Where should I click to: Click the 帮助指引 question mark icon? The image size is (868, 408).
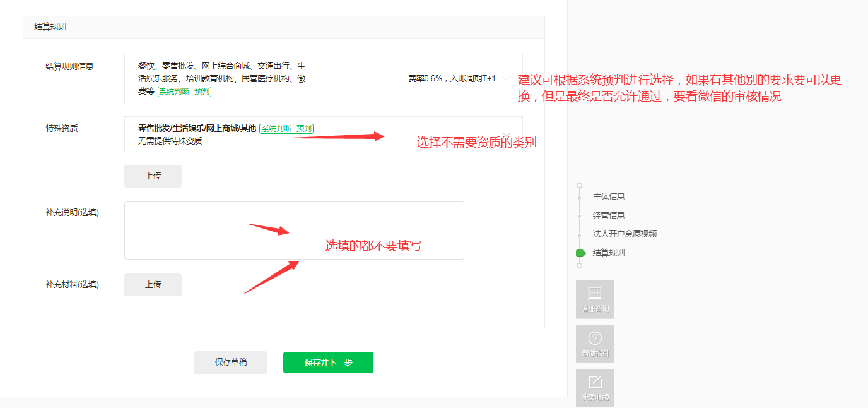595,344
